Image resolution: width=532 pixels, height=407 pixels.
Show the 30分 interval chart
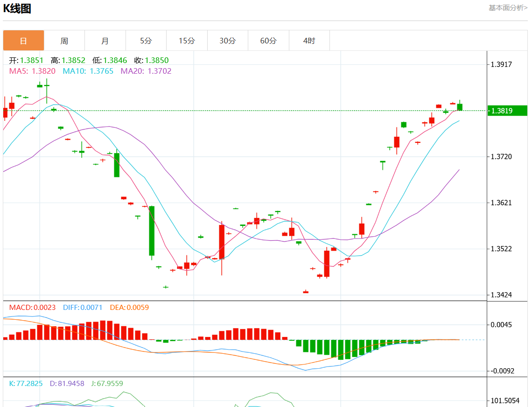pos(228,41)
